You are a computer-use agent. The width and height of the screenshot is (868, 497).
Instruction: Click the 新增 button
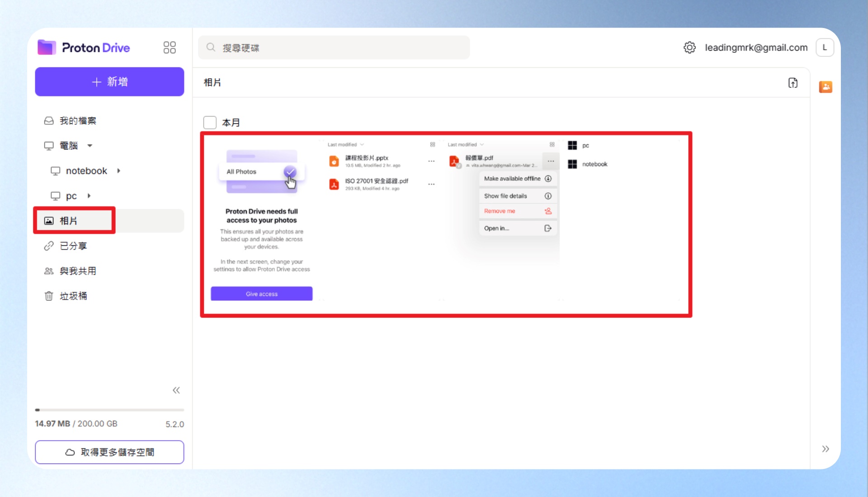pyautogui.click(x=109, y=82)
